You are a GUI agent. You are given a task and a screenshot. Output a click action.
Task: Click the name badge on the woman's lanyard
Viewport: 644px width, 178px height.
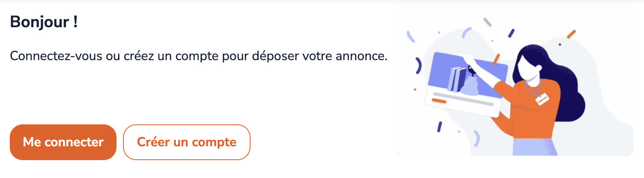[x=542, y=99]
